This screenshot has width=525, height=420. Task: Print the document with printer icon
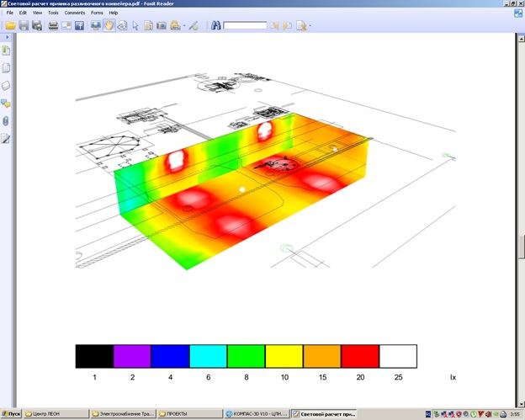53,25
